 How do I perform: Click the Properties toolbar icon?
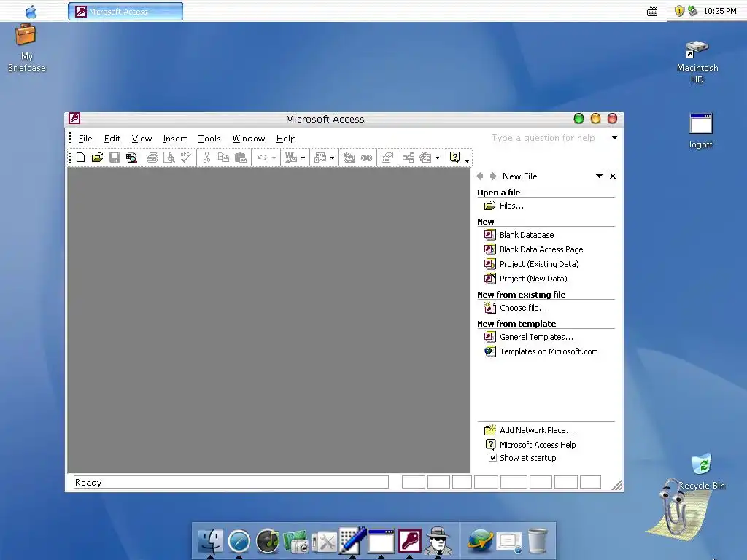pyautogui.click(x=387, y=157)
